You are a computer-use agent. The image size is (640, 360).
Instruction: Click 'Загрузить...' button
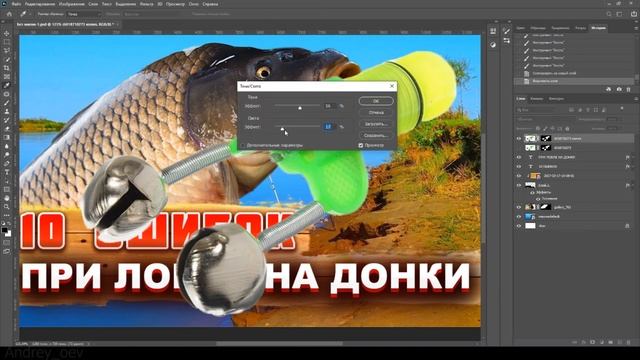(376, 124)
